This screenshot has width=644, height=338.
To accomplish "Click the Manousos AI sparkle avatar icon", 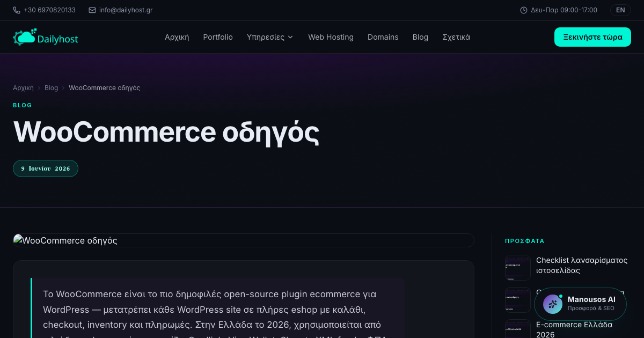I will (552, 304).
